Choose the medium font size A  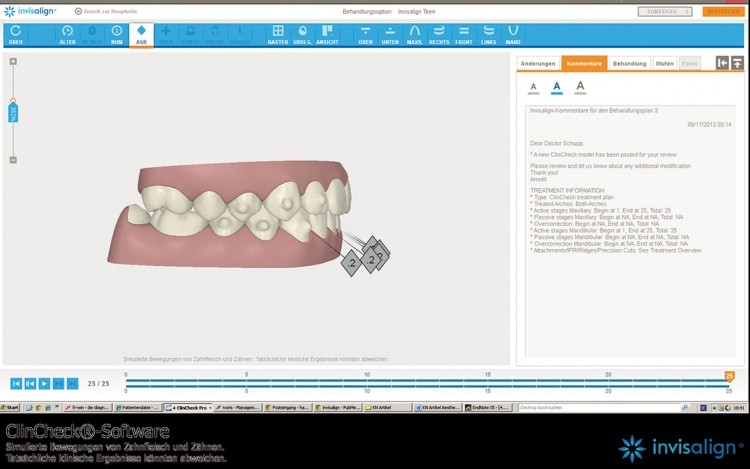pos(556,87)
